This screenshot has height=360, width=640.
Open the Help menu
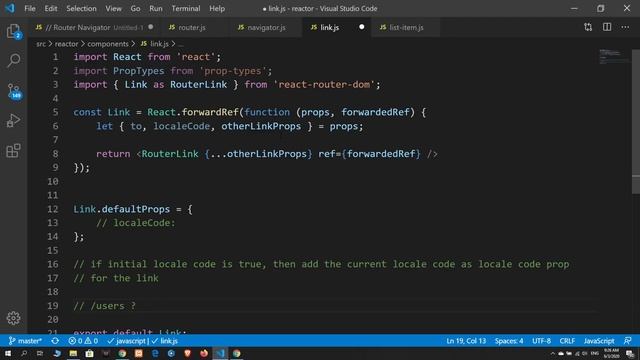[x=217, y=8]
